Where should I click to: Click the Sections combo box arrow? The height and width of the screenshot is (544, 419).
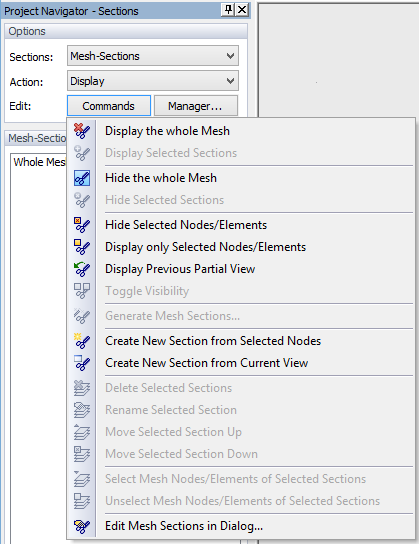(230, 56)
